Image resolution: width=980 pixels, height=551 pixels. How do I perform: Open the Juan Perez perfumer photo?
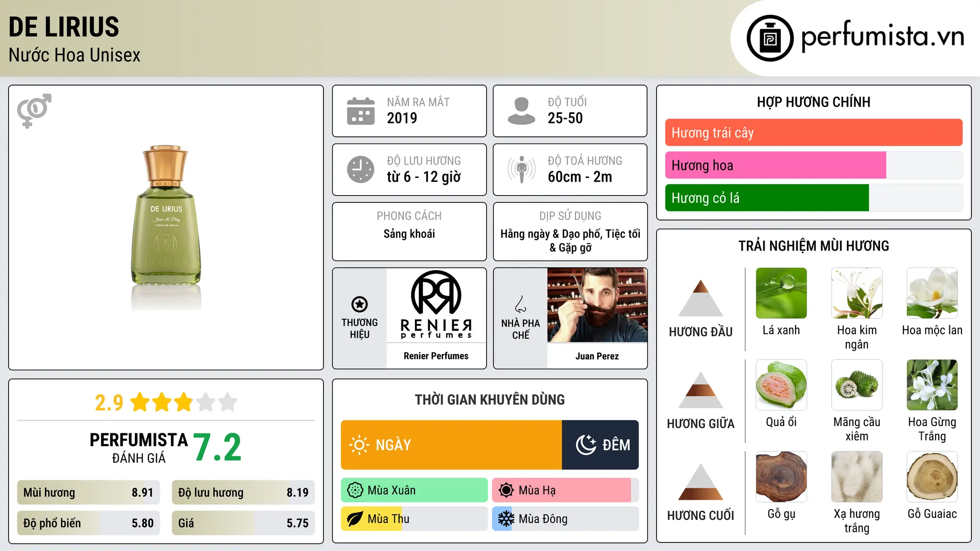click(x=597, y=305)
